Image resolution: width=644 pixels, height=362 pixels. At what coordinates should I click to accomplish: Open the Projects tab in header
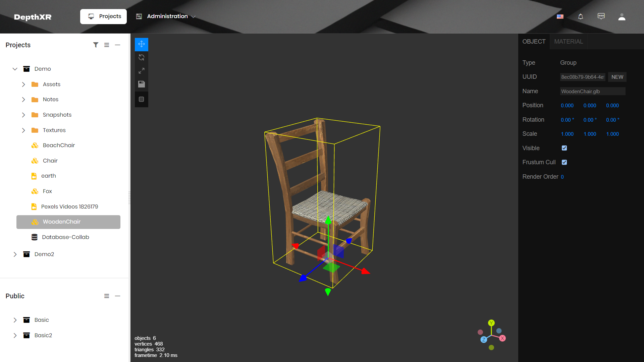tap(104, 16)
